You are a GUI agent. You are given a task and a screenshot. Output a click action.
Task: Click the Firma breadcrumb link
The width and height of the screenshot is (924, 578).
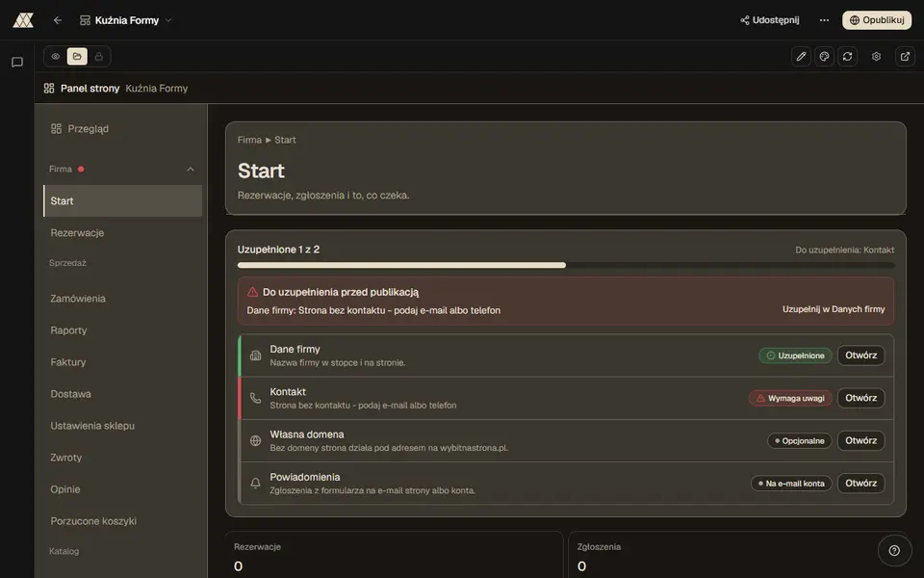point(249,140)
